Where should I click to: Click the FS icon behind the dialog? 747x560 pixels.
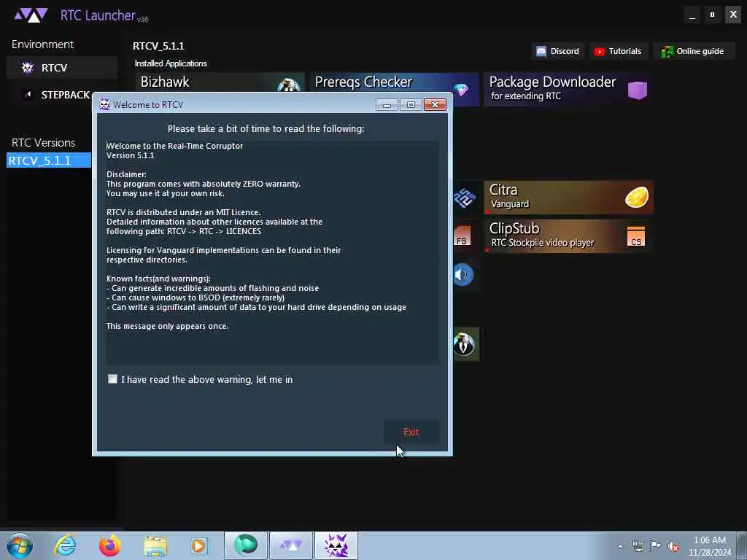pyautogui.click(x=462, y=236)
